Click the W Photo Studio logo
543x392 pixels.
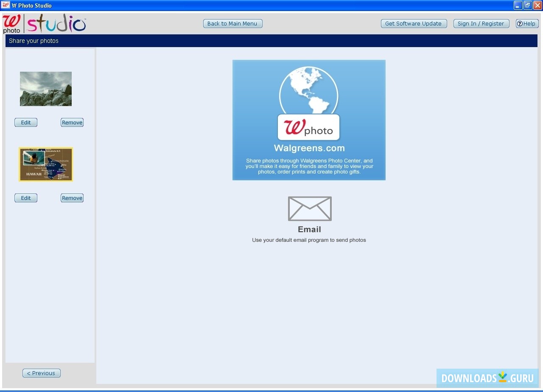click(45, 24)
